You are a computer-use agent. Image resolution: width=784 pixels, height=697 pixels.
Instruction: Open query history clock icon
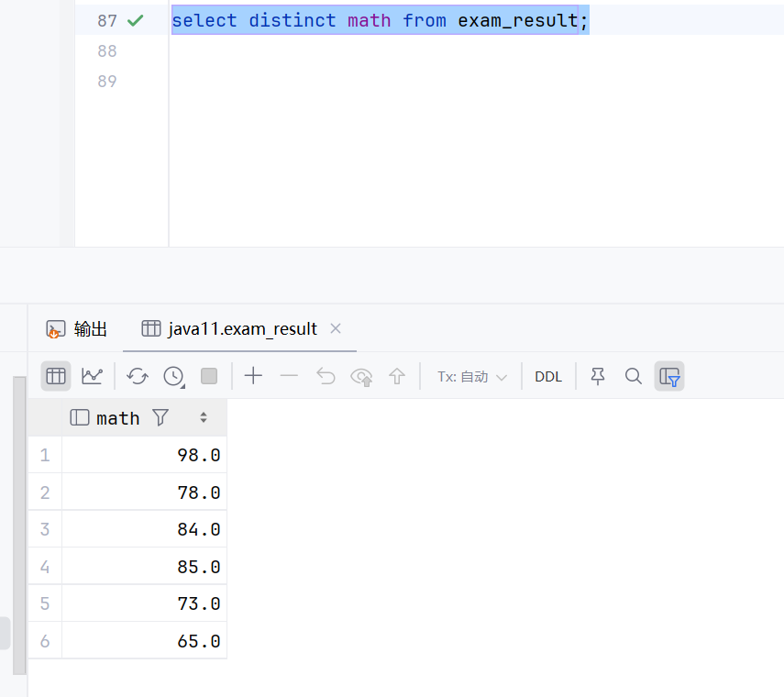(173, 376)
